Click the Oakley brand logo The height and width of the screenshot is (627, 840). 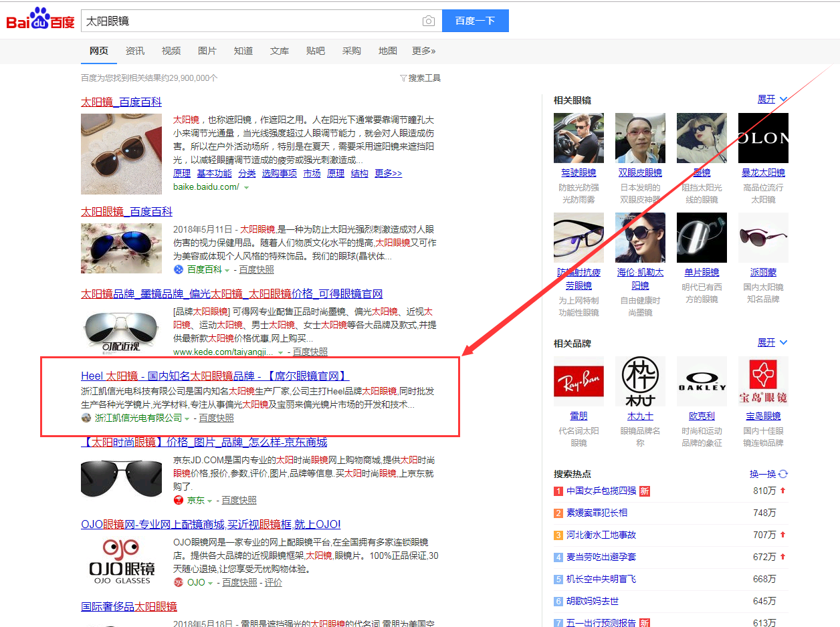coord(702,381)
